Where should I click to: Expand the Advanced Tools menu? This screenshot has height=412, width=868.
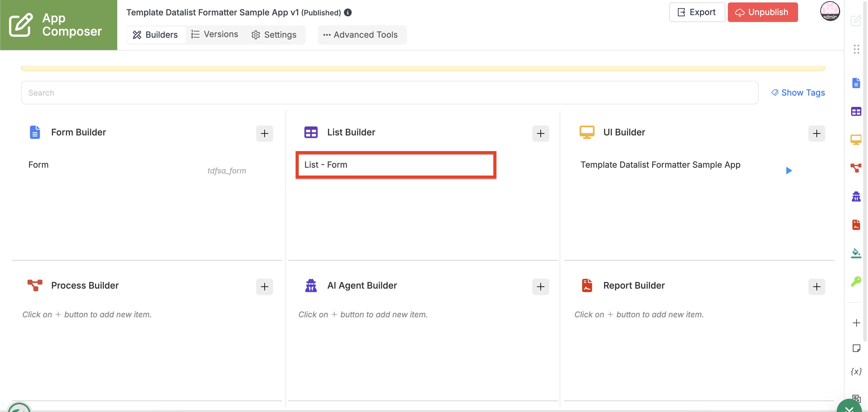360,35
